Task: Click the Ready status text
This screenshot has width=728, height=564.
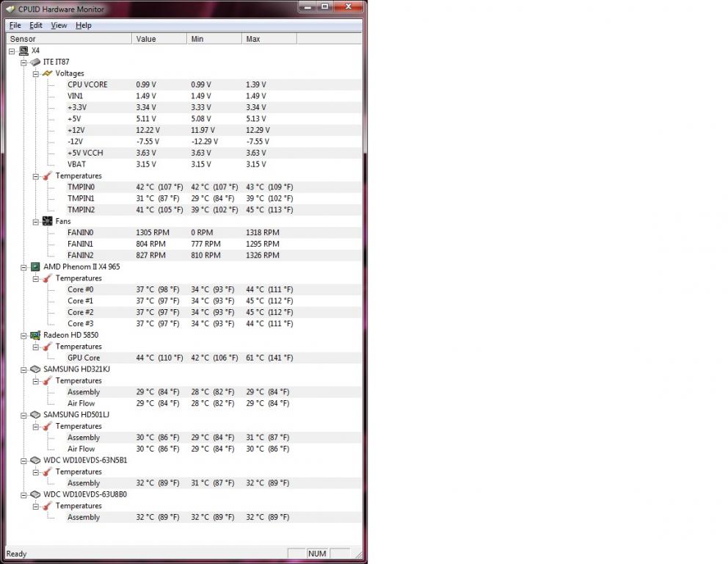Action: pos(16,554)
